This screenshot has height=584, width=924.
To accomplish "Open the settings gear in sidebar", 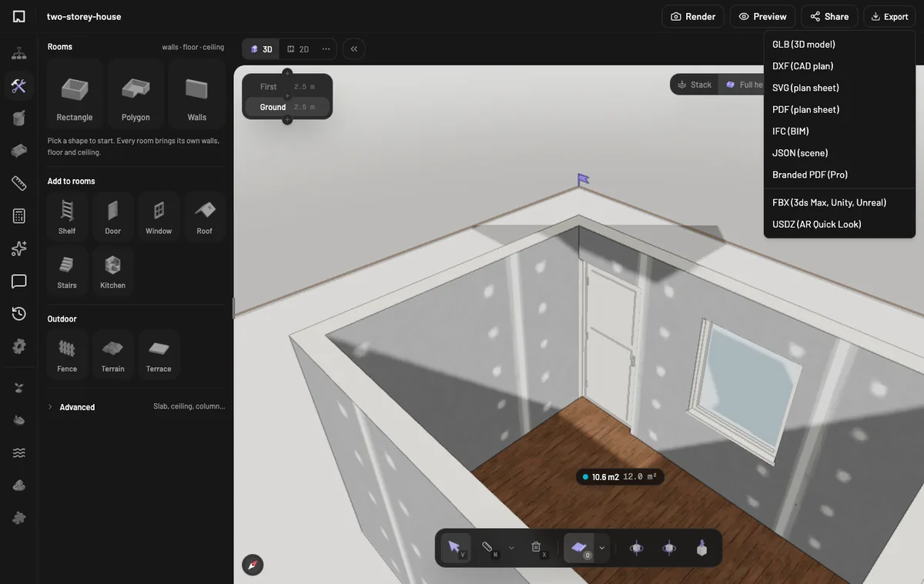I will point(19,346).
